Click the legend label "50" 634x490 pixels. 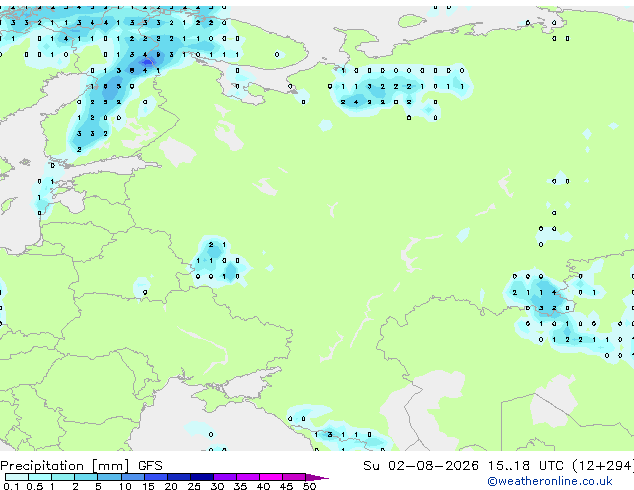pos(309,486)
